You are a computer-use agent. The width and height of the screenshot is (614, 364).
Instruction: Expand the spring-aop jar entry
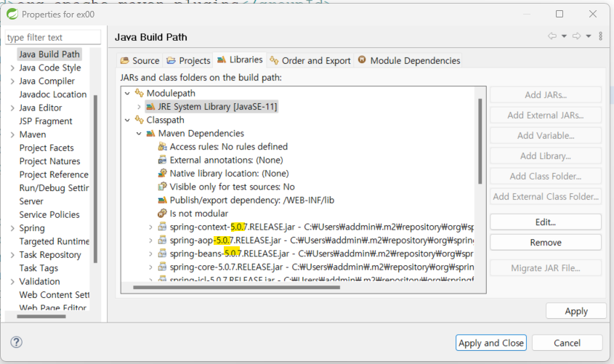click(x=150, y=240)
